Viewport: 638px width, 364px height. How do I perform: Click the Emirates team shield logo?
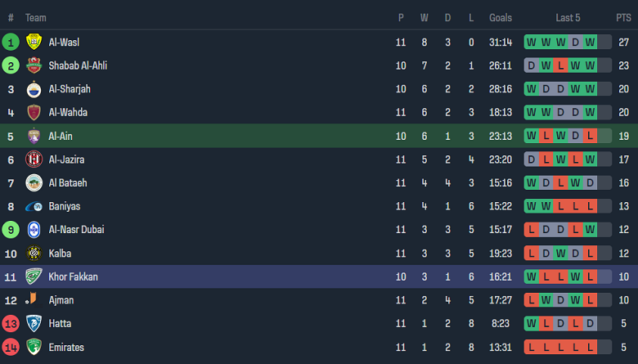34,347
